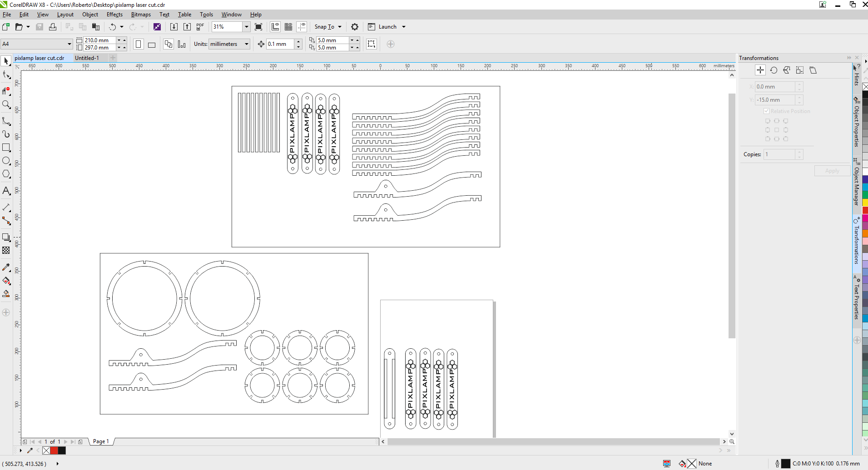Screen dimensions: 868x470
Task: Open the Open-file dropdown arrow
Action: [x=28, y=27]
